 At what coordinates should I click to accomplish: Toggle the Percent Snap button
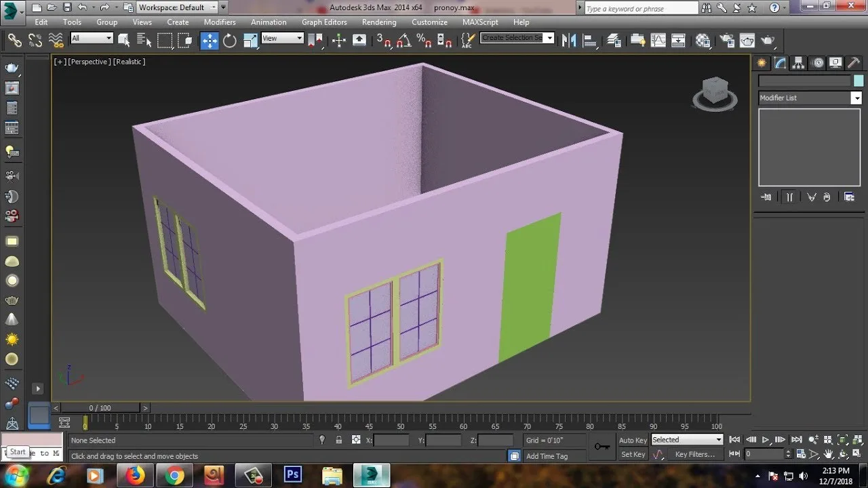[x=425, y=41]
